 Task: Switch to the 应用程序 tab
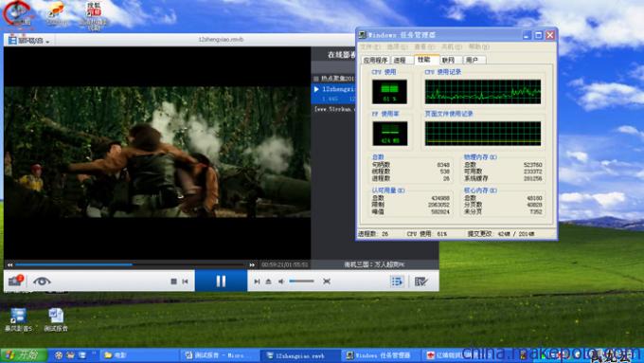[375, 61]
